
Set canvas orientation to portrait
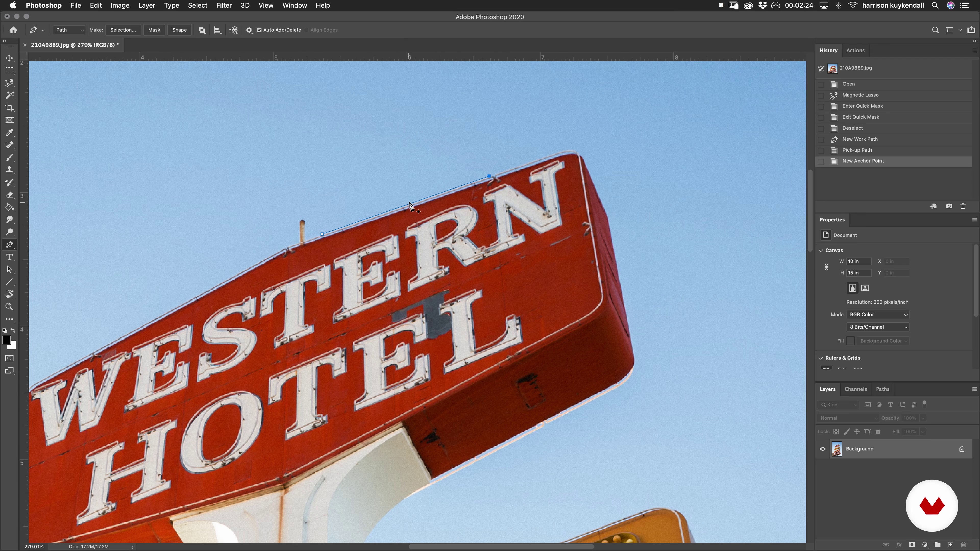(x=853, y=288)
